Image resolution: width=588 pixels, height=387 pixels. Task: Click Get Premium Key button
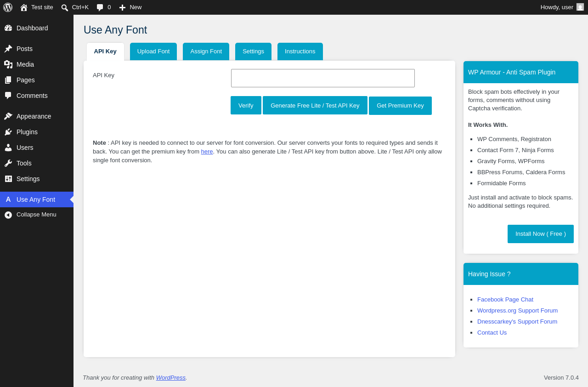tap(400, 106)
